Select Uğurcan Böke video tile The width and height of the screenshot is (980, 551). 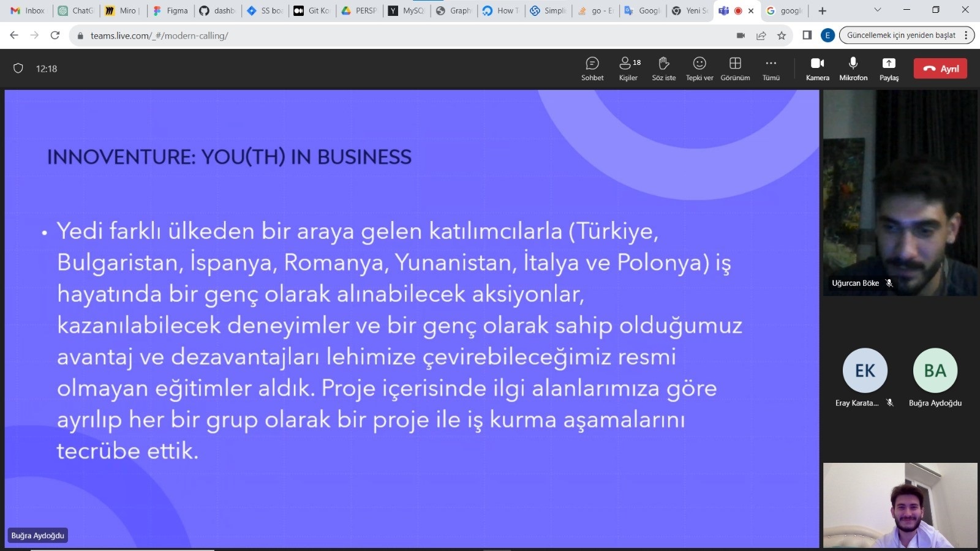click(x=900, y=193)
